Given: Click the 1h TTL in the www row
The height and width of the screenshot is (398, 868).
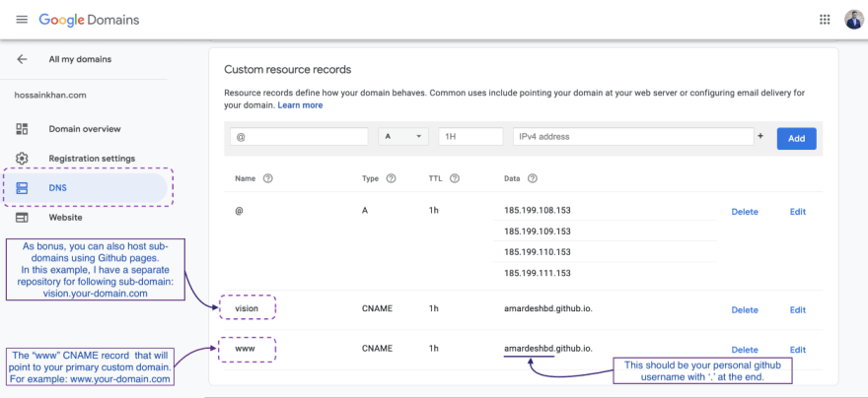Looking at the screenshot, I should tap(433, 349).
